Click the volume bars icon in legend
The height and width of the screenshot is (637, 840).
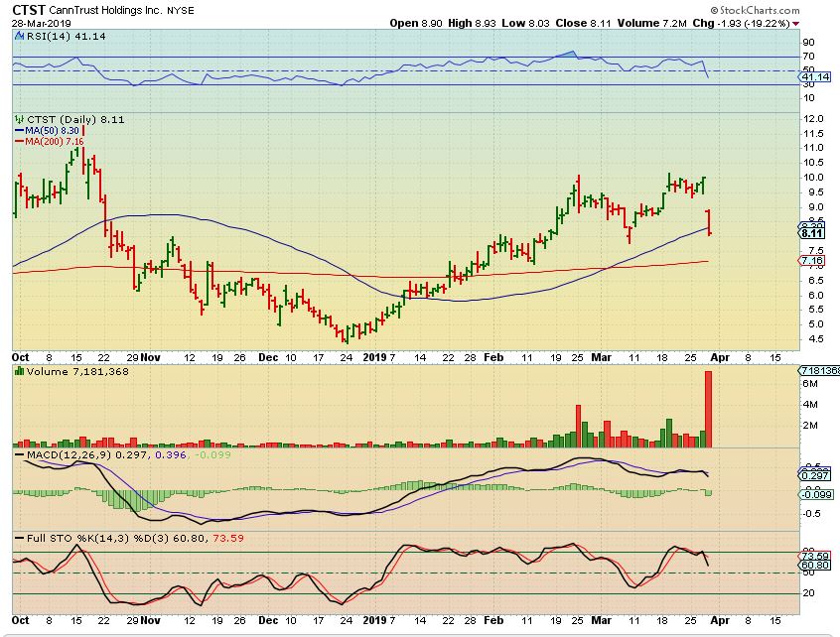(x=19, y=371)
